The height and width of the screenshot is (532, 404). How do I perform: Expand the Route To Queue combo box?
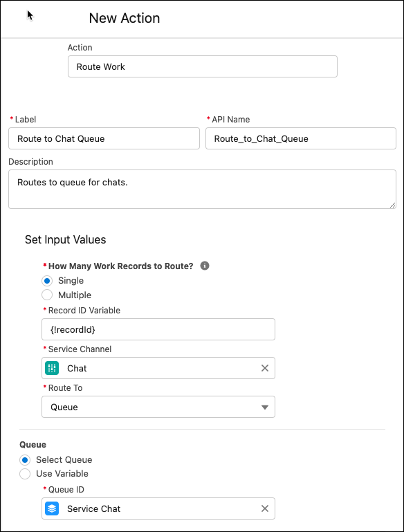tap(158, 407)
